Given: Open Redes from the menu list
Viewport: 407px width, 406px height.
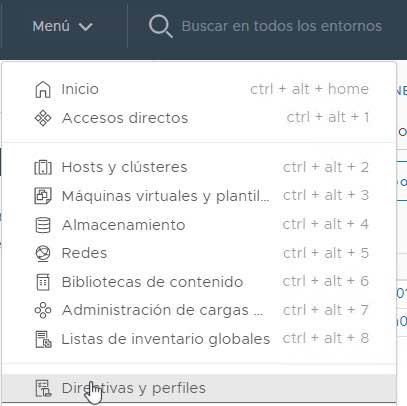Looking at the screenshot, I should (x=199, y=253).
